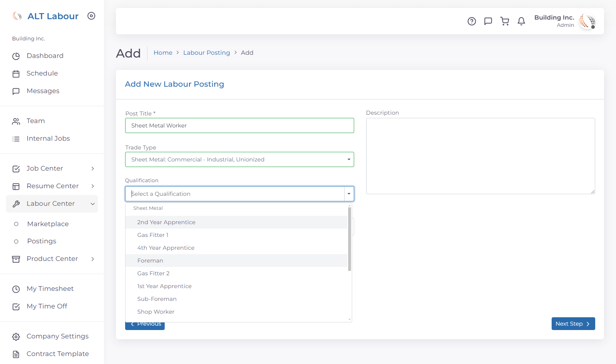
Task: Follow the Labour Posting breadcrumb link
Action: [x=207, y=53]
